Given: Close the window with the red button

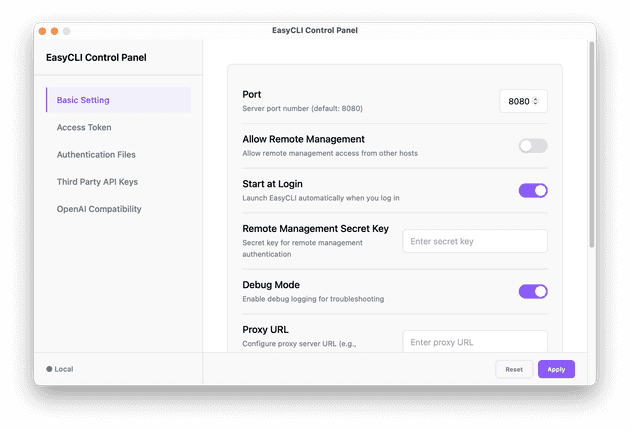Looking at the screenshot, I should click(42, 31).
